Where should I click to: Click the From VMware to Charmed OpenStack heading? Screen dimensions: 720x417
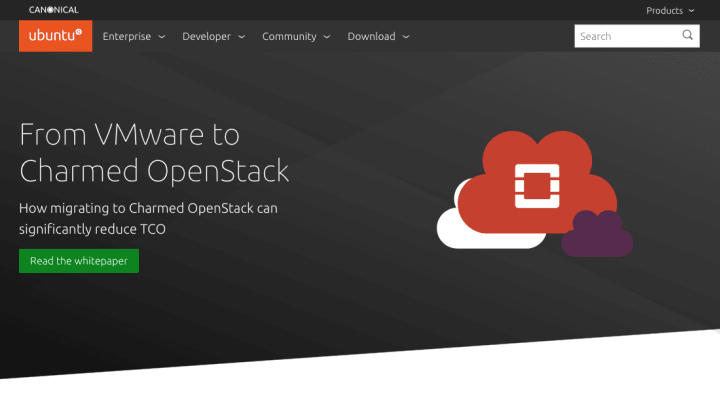pos(154,153)
